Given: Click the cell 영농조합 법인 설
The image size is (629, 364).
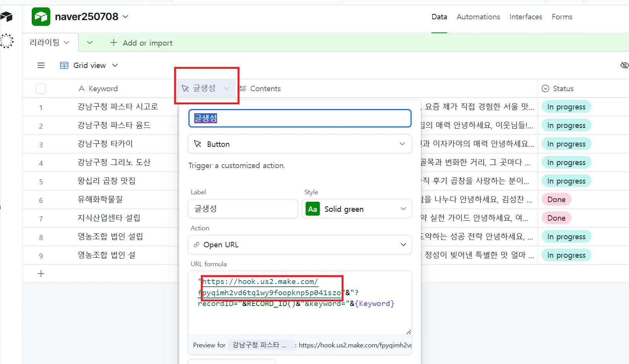Looking at the screenshot, I should [106, 255].
